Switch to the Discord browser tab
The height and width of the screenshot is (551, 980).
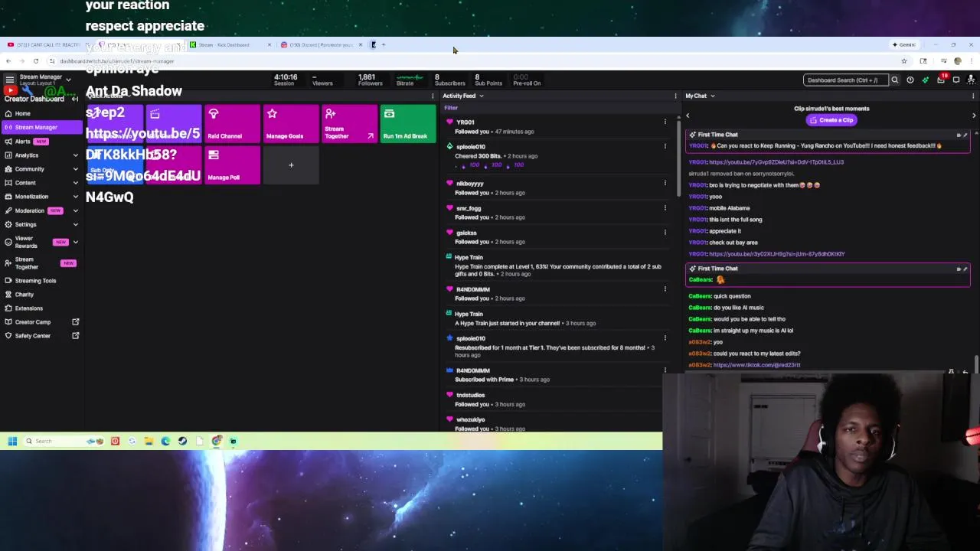[x=321, y=44]
